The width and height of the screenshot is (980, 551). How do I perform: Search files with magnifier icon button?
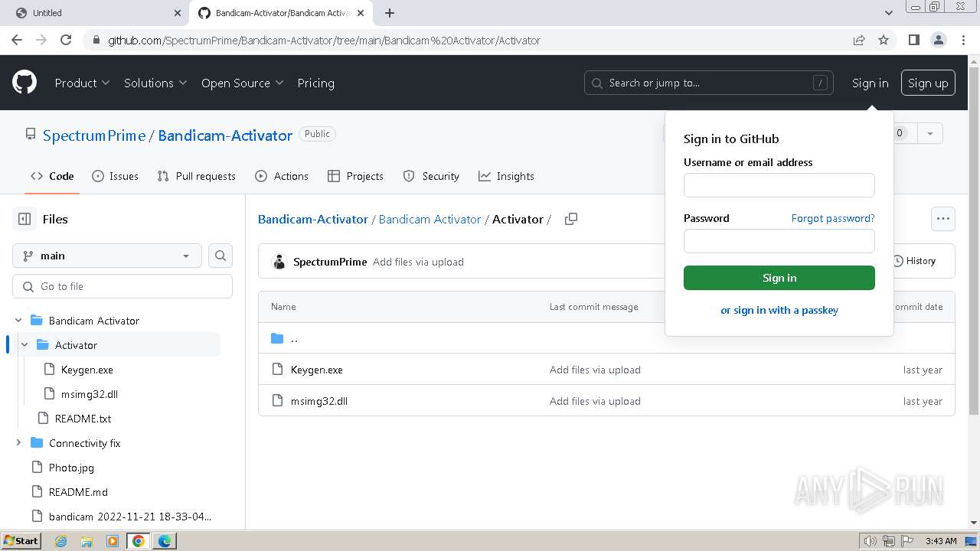(220, 256)
